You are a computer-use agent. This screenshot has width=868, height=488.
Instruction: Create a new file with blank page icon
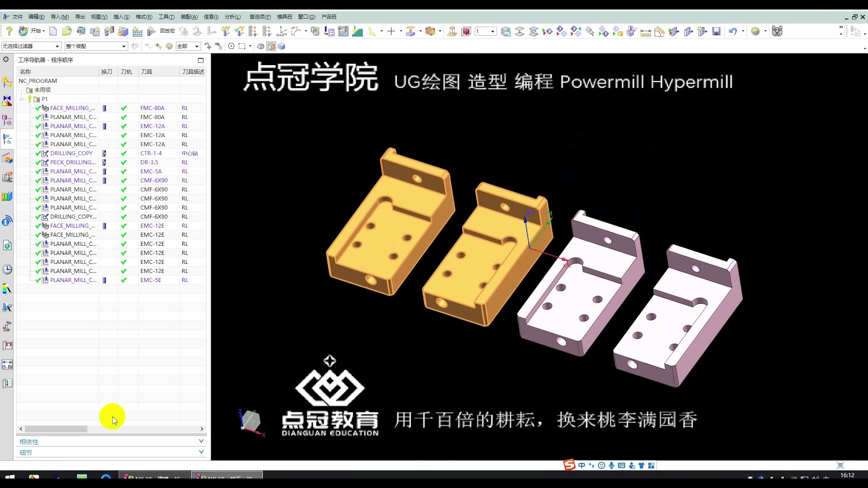pos(53,31)
